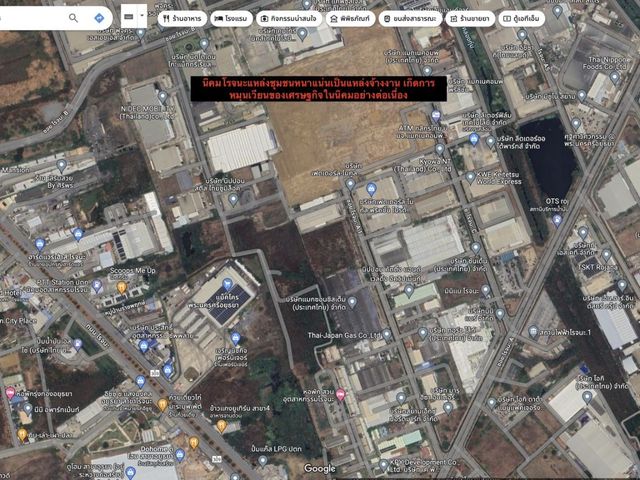This screenshot has width=640, height=480.
Task: Select the TSKT Rojana map pin
Action: (607, 255)
